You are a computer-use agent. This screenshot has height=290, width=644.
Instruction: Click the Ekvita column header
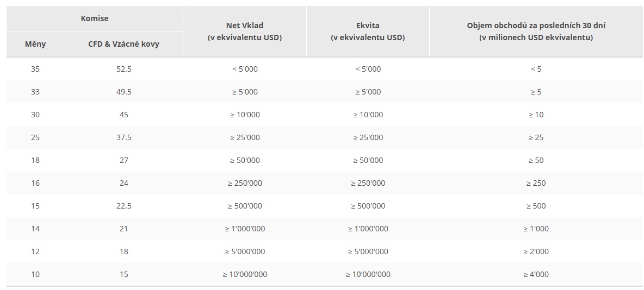point(368,31)
